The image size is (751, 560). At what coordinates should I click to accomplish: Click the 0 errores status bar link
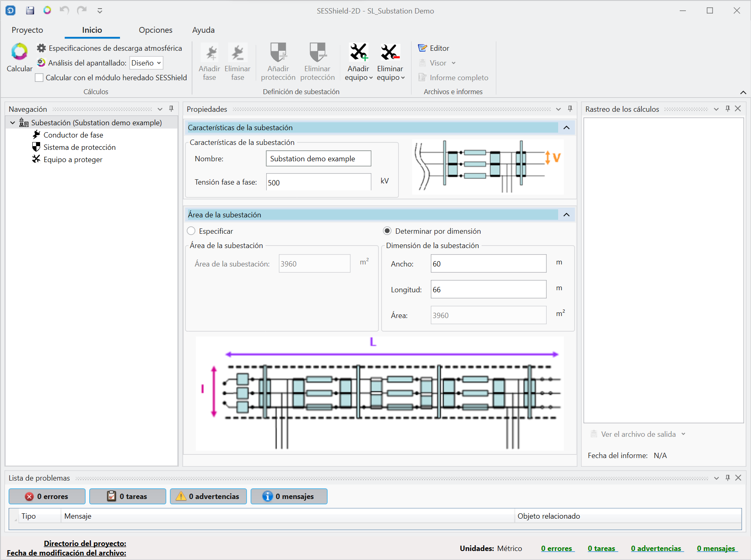(557, 549)
